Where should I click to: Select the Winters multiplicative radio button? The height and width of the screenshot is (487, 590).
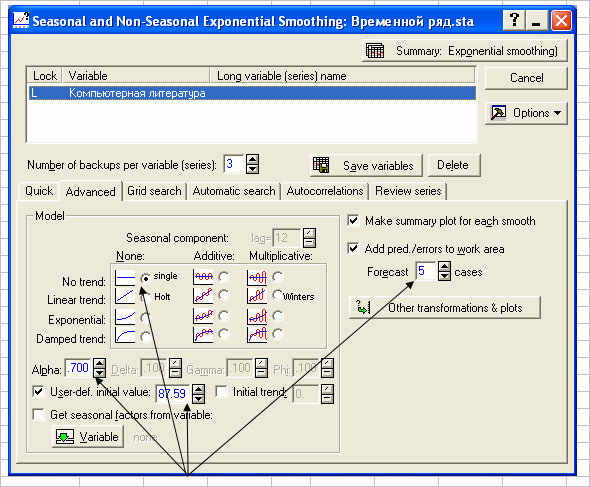pos(278,295)
